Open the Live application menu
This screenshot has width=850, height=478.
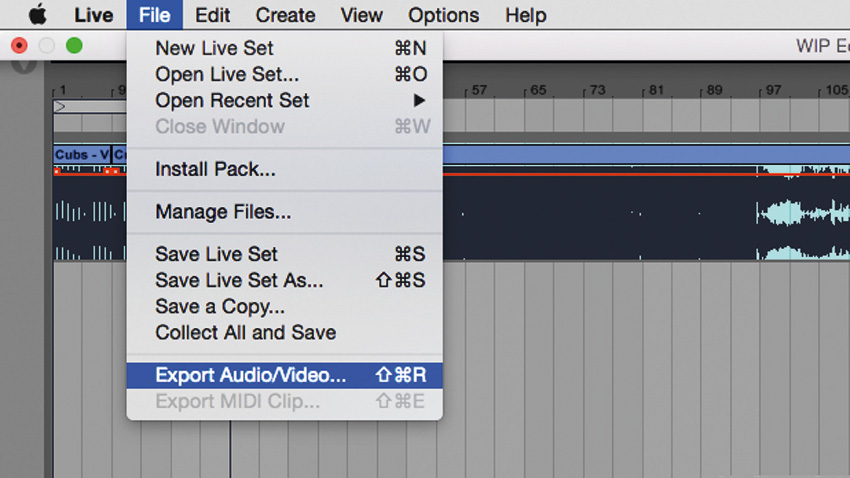click(x=93, y=15)
